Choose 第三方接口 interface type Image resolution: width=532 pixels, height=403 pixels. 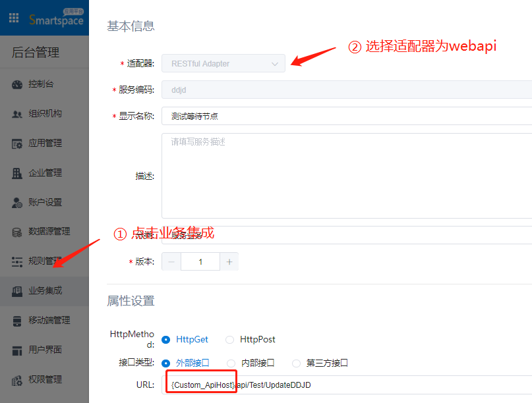click(296, 363)
